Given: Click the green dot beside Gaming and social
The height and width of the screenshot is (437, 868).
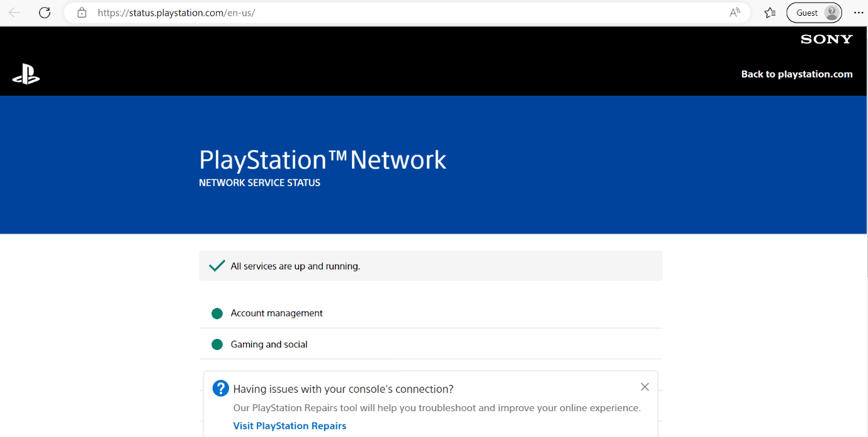Looking at the screenshot, I should click(x=217, y=344).
